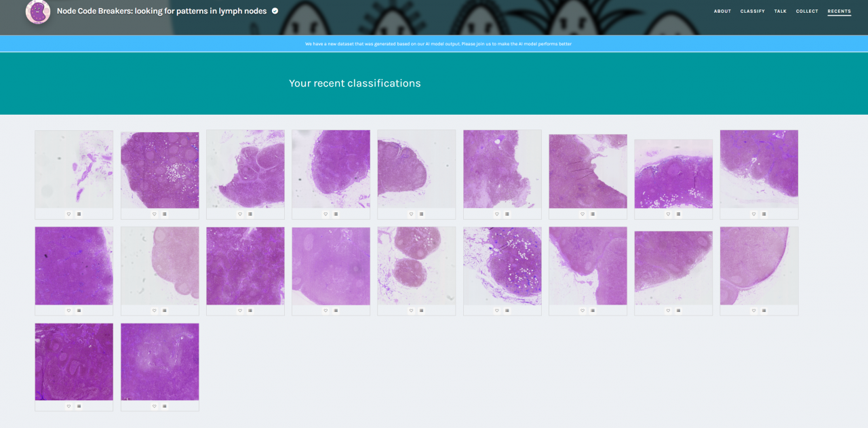
Task: Switch to the Collect tab
Action: click(807, 12)
